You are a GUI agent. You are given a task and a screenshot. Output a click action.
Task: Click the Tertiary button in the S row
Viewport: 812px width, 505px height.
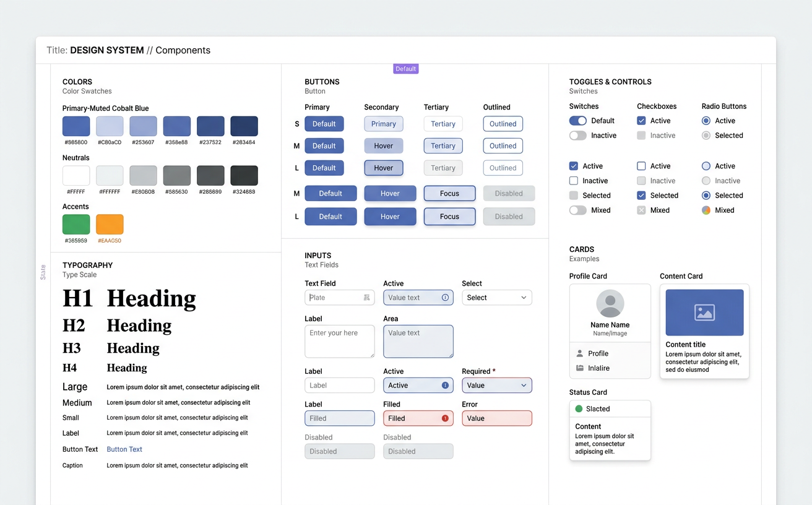pyautogui.click(x=443, y=124)
